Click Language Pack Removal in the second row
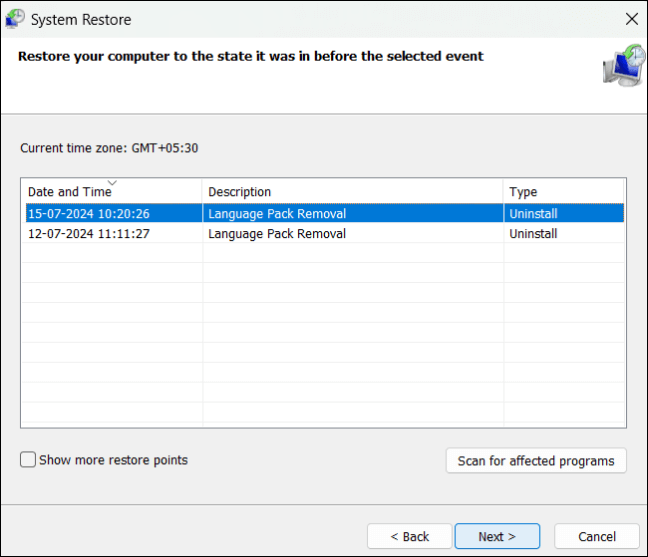 (x=277, y=234)
